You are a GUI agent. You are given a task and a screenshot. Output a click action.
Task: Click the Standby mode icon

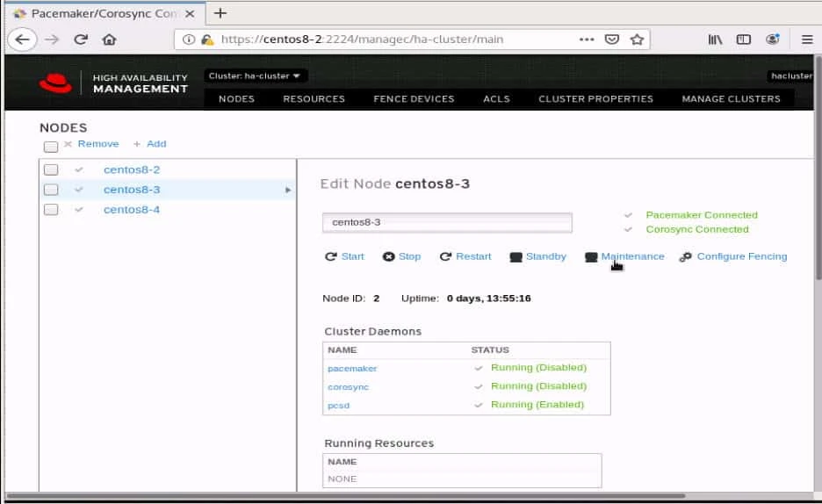(x=516, y=257)
